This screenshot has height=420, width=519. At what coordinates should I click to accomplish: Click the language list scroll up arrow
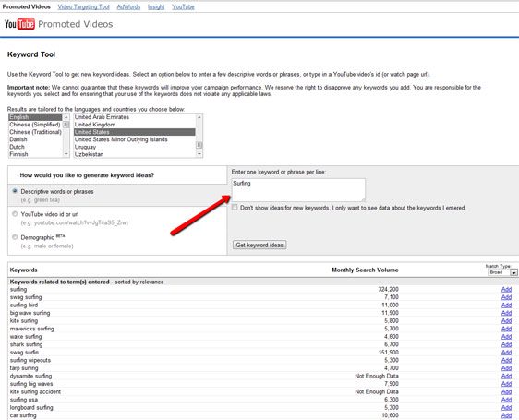66,117
